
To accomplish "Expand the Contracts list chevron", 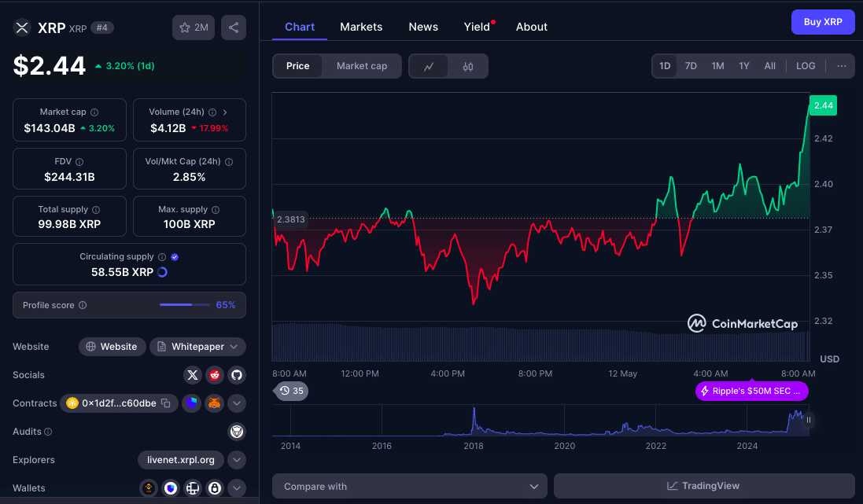I will 237,403.
